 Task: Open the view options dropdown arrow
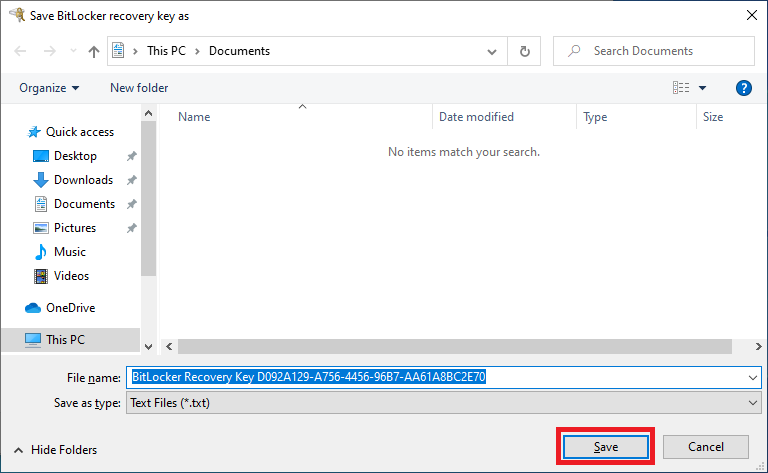(x=702, y=88)
